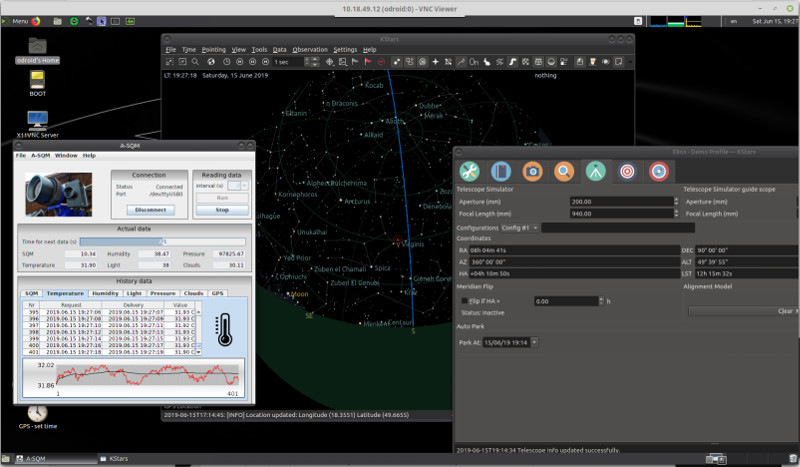Adjust the Aperture (mm) spinner arrows
The height and width of the screenshot is (467, 800).
point(676,202)
